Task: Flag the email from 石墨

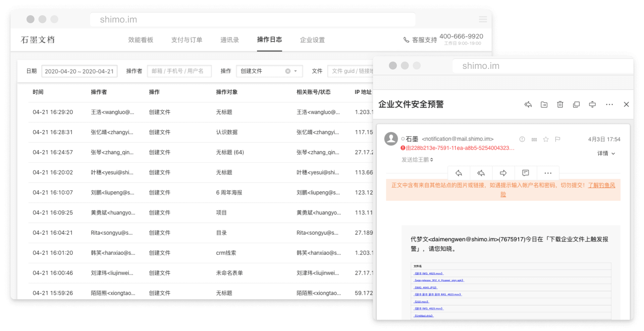Action: [x=558, y=139]
